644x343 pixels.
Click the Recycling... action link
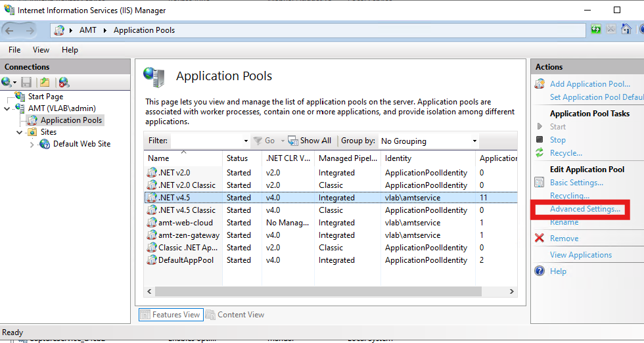570,196
